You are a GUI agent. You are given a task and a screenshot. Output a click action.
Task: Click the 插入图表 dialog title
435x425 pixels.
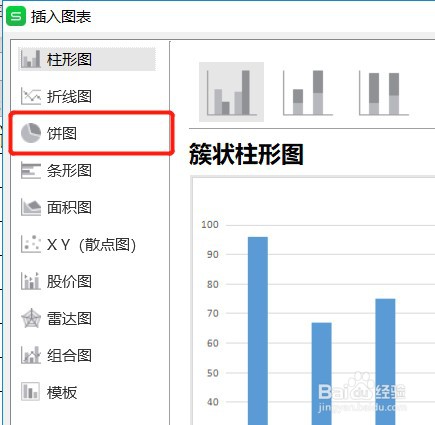(x=61, y=17)
